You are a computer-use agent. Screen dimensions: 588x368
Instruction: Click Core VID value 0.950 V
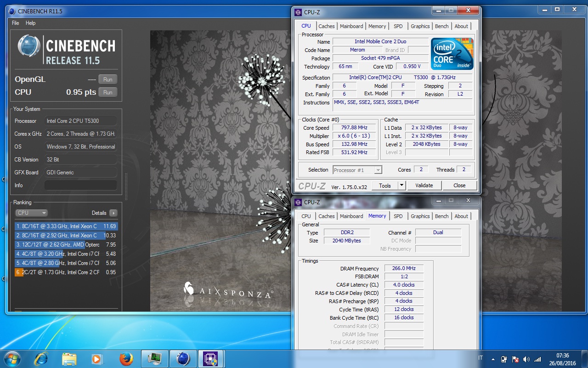click(412, 67)
